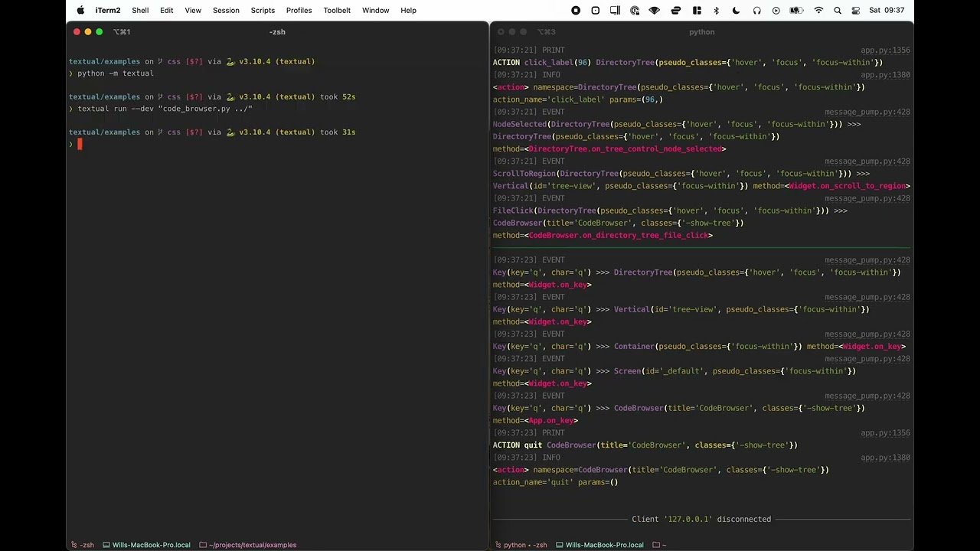Image resolution: width=980 pixels, height=551 pixels.
Task: Click the 'took 31s' prompt text
Action: coord(338,132)
